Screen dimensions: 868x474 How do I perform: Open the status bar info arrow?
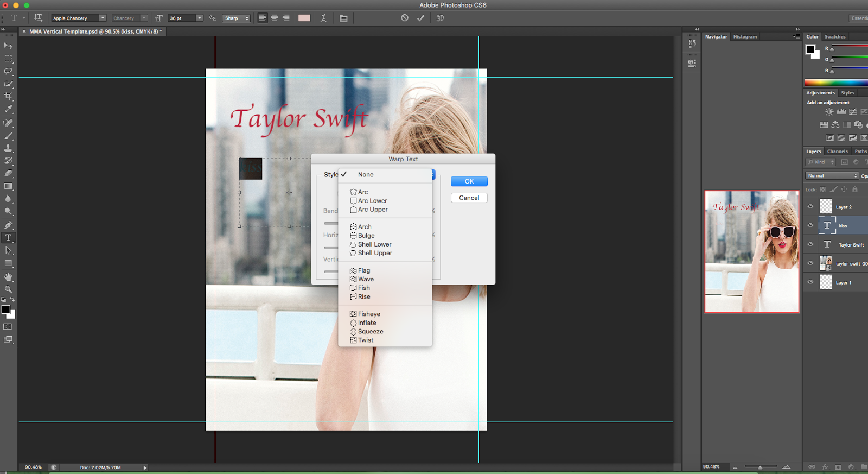coord(145,467)
